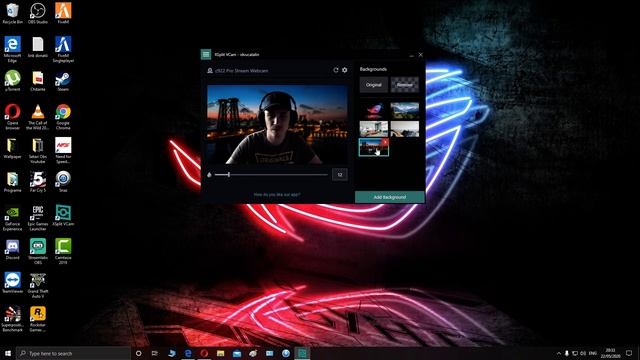Click the Add Background button
Screen dimensions: 640x360
(390, 197)
